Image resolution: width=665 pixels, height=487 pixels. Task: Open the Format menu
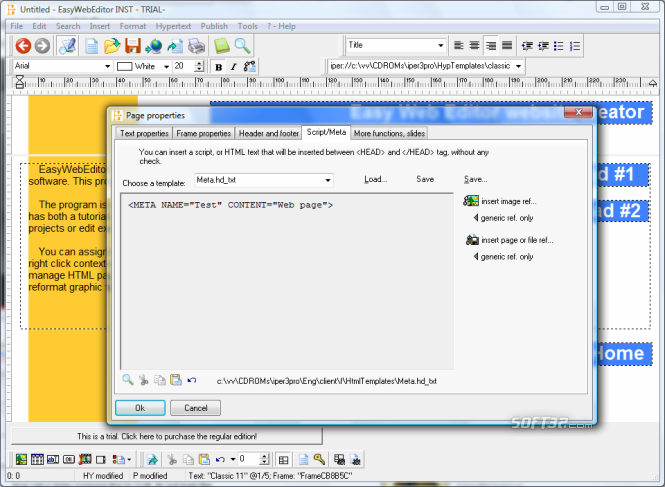133,26
